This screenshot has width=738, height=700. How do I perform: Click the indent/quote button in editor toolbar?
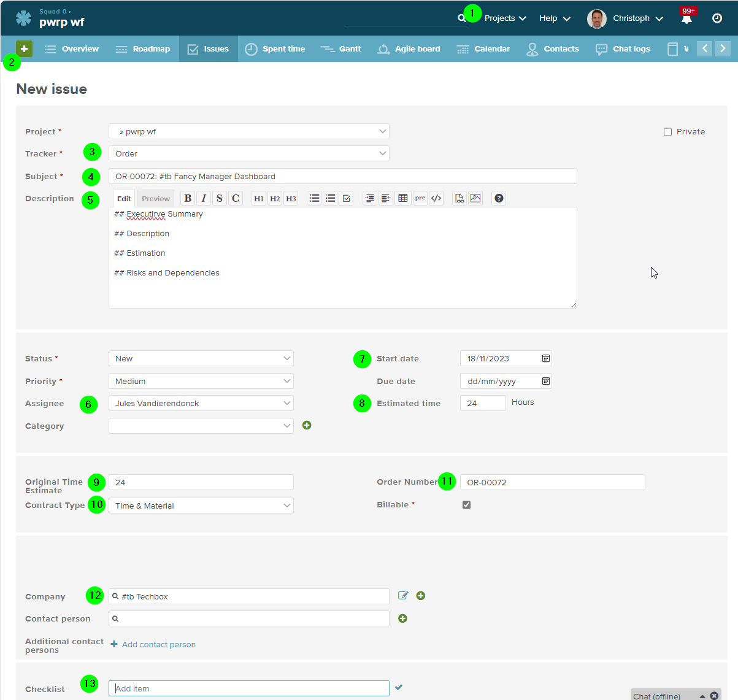(369, 198)
